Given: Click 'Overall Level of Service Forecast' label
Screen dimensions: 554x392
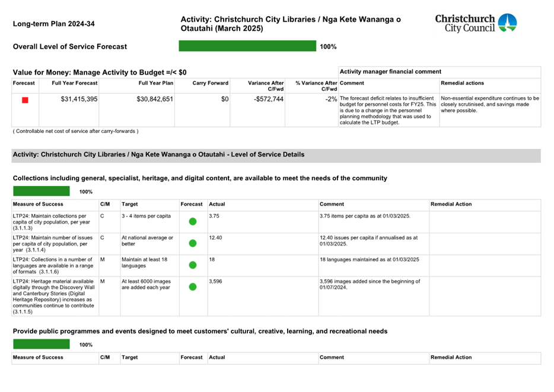Looking at the screenshot, I should coord(69,47).
